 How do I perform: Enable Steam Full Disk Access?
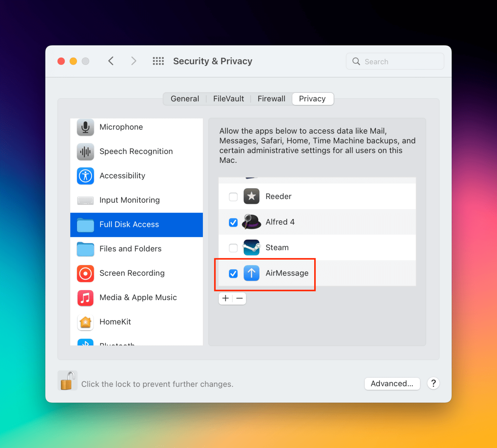tap(233, 248)
